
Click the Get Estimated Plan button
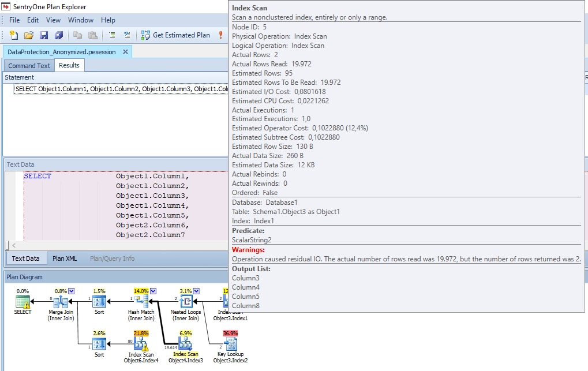(x=175, y=35)
